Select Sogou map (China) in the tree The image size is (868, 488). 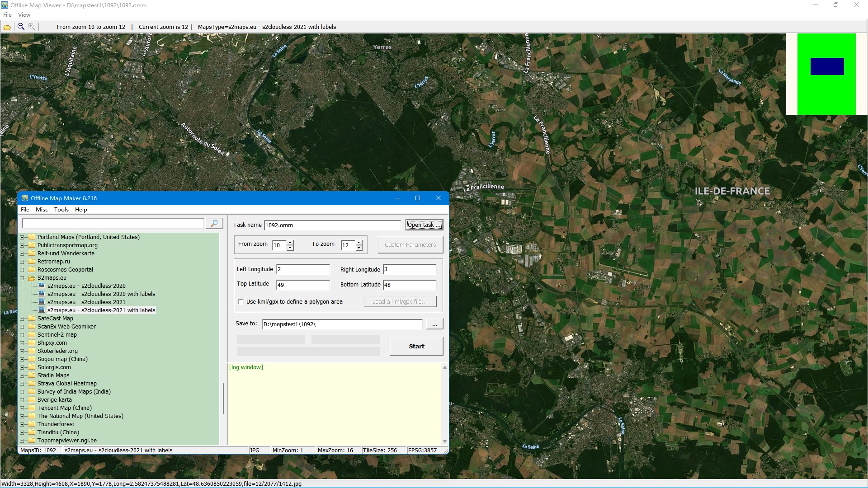click(x=62, y=359)
